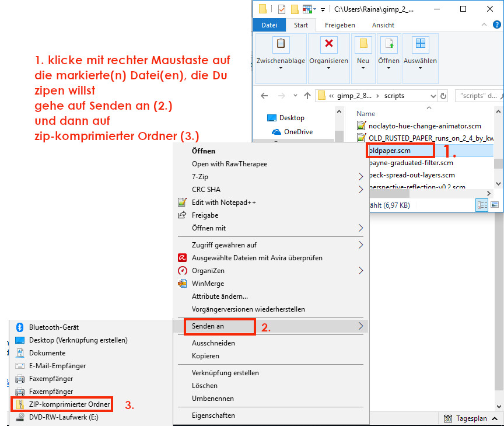Switch to the Ansicht ribbon tab
Viewport: 504px width, 426px height.
(383, 25)
